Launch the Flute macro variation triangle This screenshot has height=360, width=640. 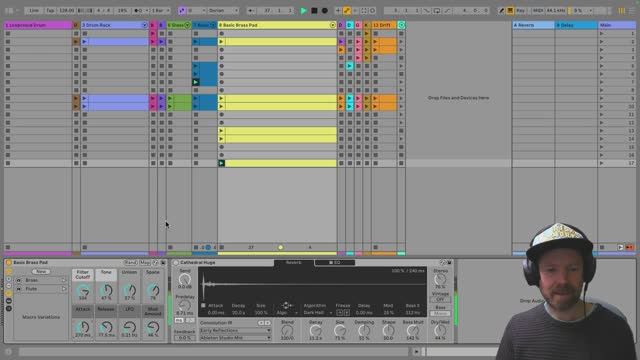click(64, 289)
